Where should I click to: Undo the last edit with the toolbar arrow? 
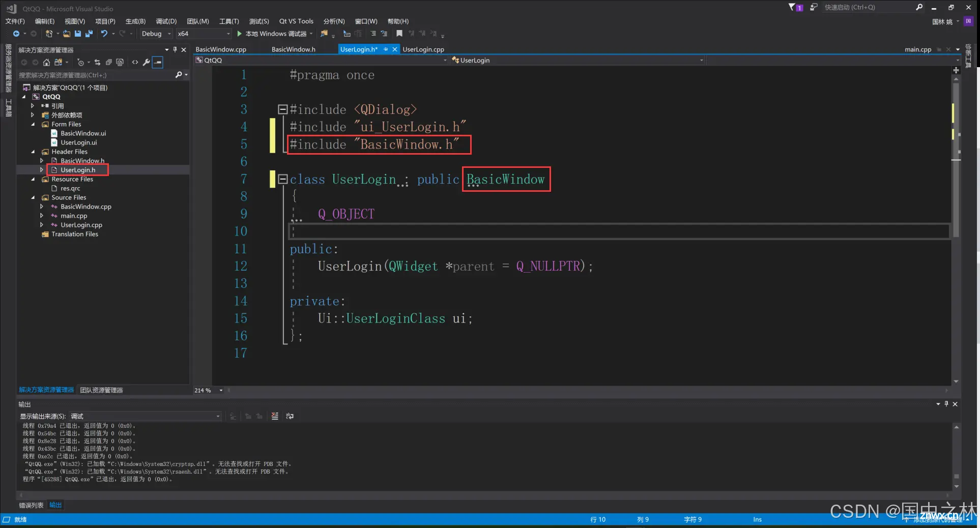point(104,34)
